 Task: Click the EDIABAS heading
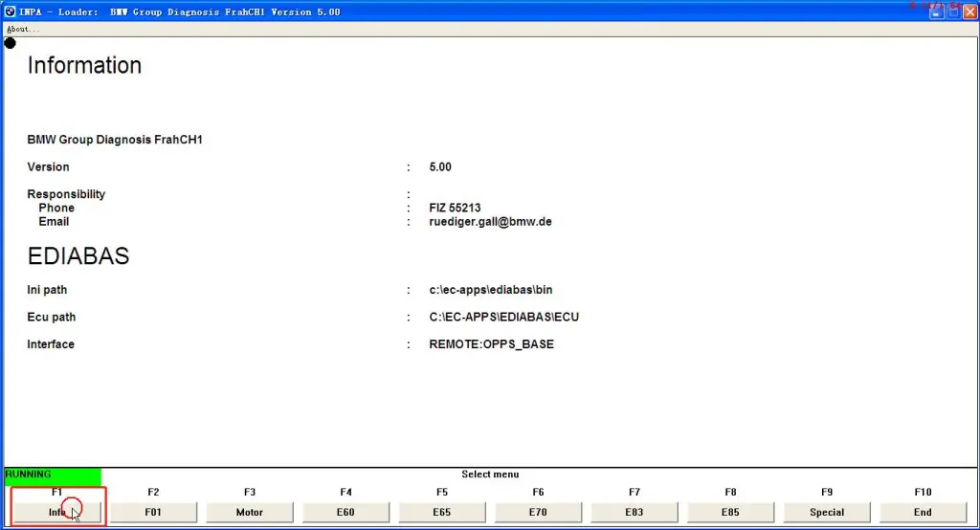tap(78, 255)
